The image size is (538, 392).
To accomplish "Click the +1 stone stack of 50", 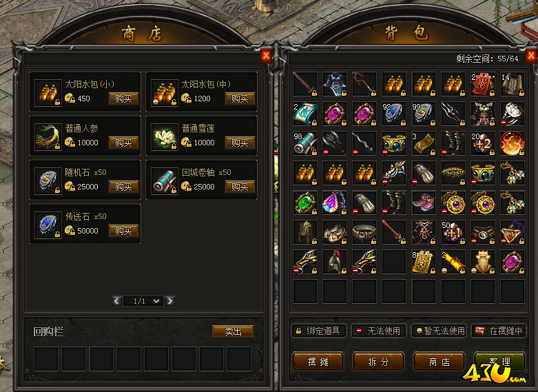I will [x=453, y=232].
